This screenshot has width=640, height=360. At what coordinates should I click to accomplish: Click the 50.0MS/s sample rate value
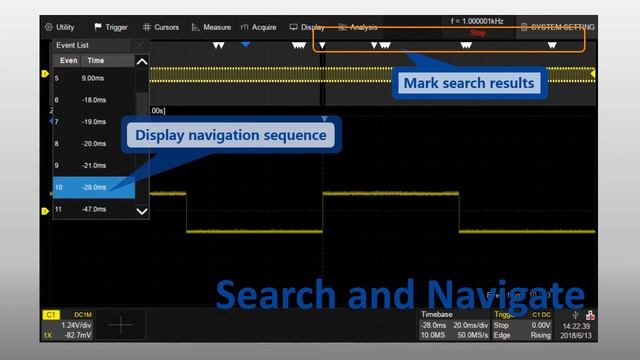pyautogui.click(x=473, y=335)
